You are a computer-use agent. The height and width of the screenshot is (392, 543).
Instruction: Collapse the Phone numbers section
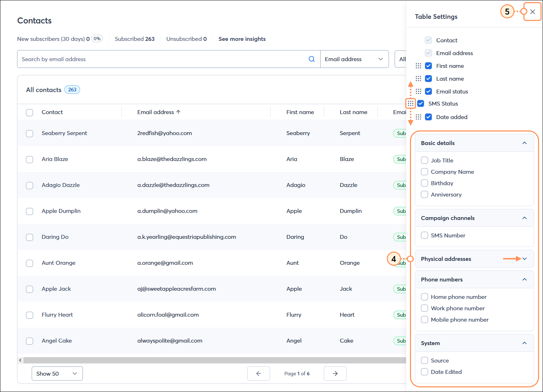(524, 279)
